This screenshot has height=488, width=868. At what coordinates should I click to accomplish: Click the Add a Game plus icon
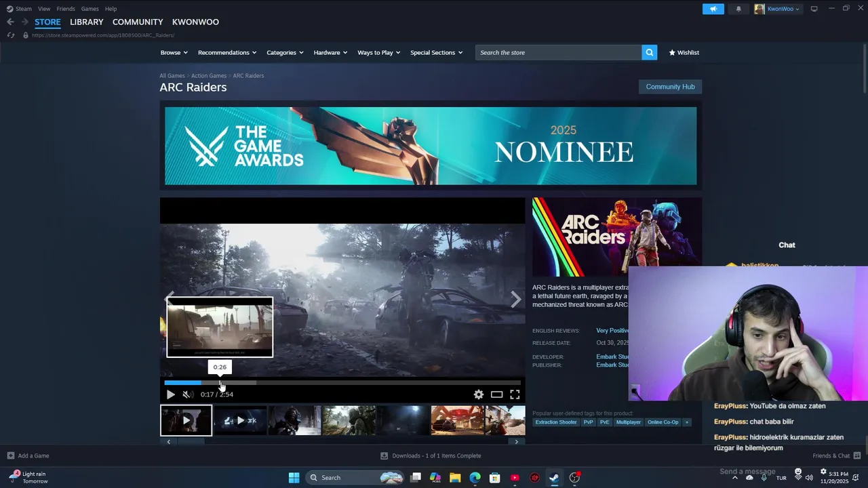coord(10,455)
